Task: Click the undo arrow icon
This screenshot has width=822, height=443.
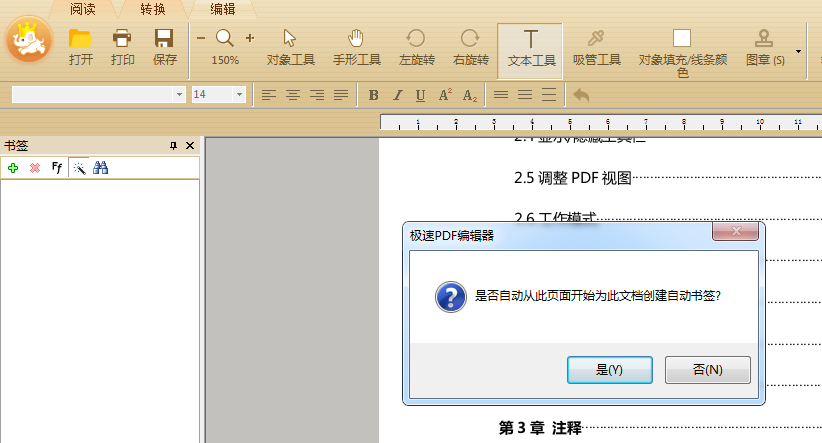Action: (x=581, y=95)
